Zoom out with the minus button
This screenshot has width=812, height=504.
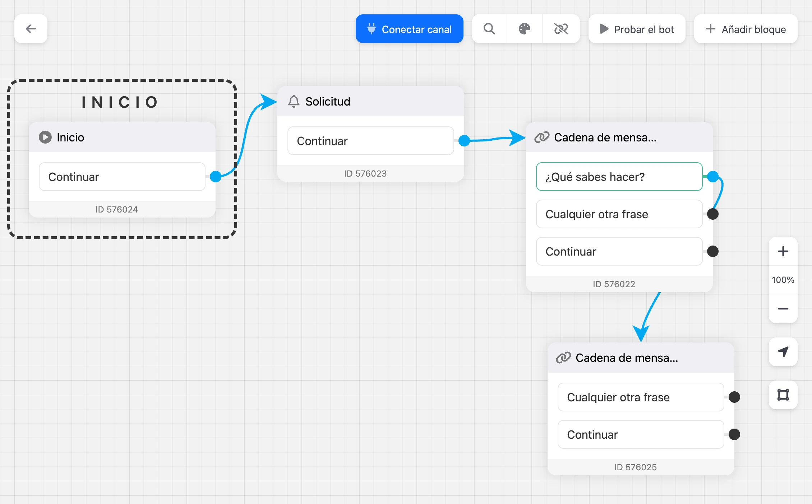pos(783,309)
